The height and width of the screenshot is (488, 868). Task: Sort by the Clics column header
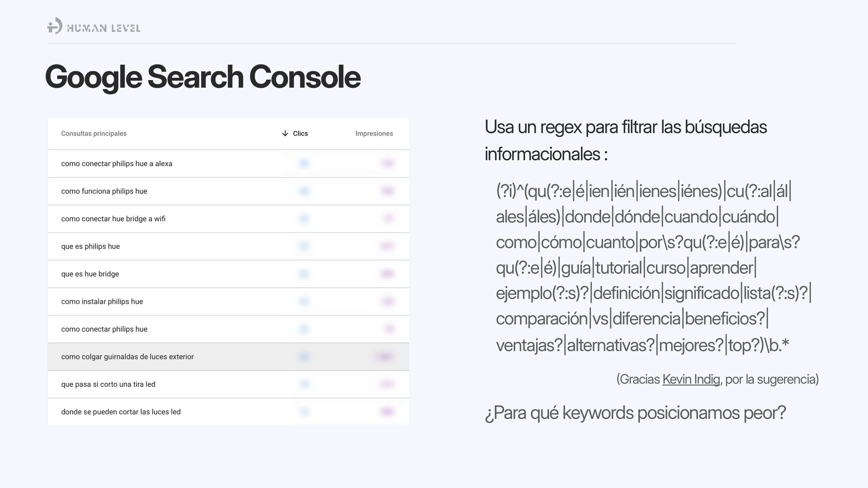pyautogui.click(x=300, y=133)
